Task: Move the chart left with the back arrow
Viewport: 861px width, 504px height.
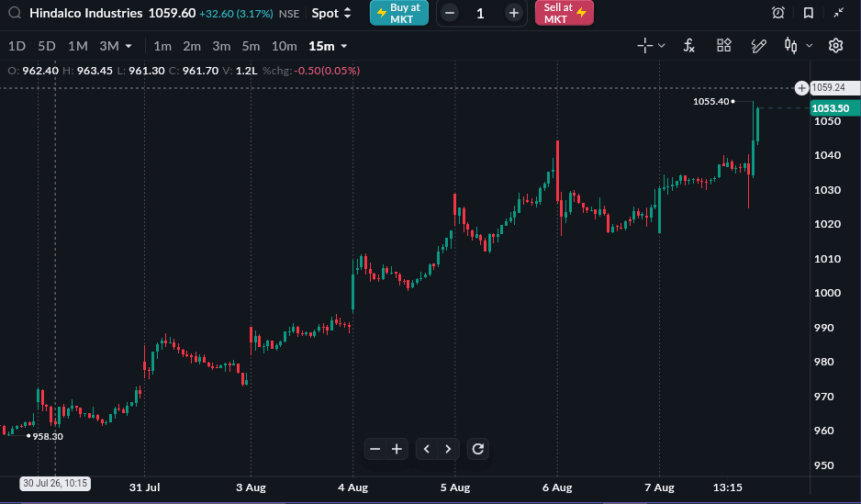Action: (x=427, y=449)
